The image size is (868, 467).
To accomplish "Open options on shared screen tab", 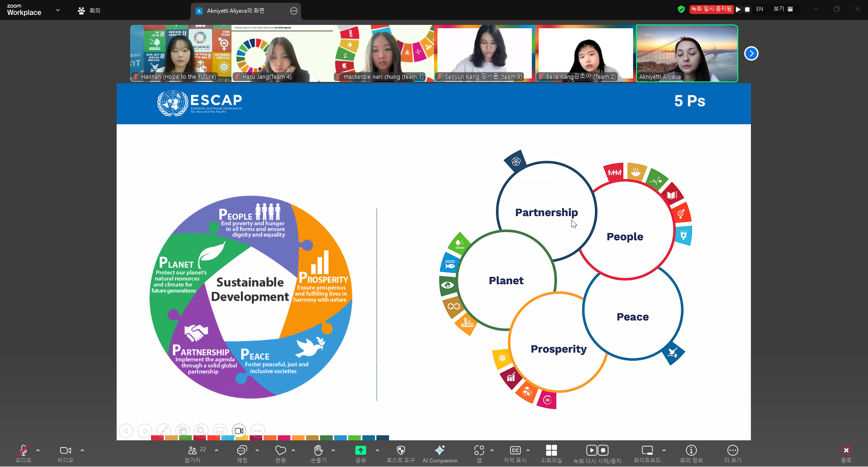I will pyautogui.click(x=294, y=11).
